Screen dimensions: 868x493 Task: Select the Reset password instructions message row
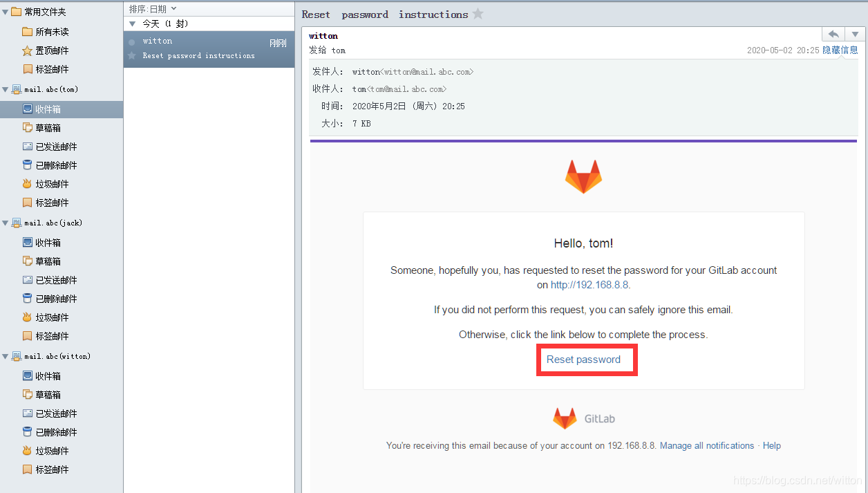(x=209, y=48)
